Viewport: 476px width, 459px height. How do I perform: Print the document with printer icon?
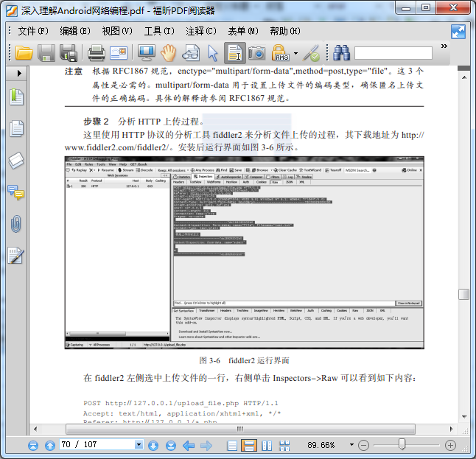[97, 53]
